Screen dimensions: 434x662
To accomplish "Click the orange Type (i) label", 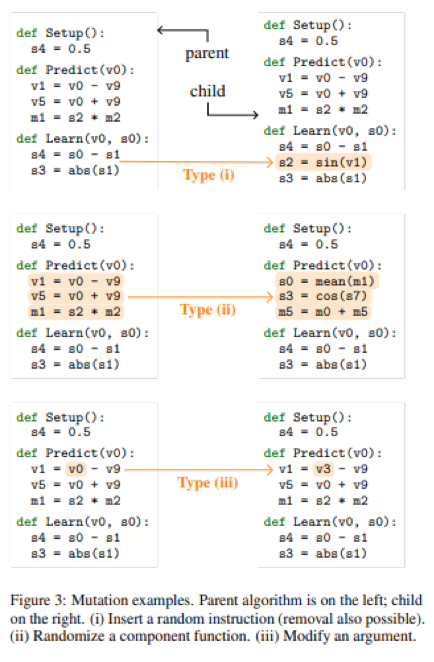I will coord(209,175).
